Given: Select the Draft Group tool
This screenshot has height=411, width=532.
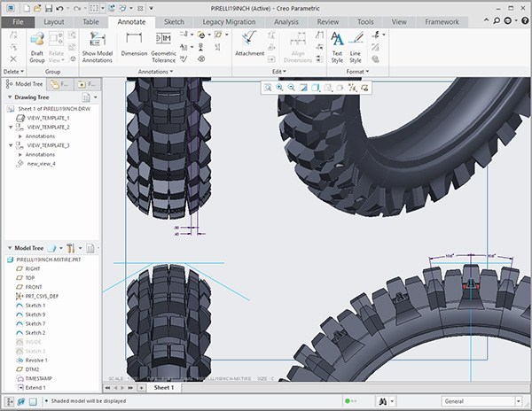Looking at the screenshot, I should (x=37, y=45).
